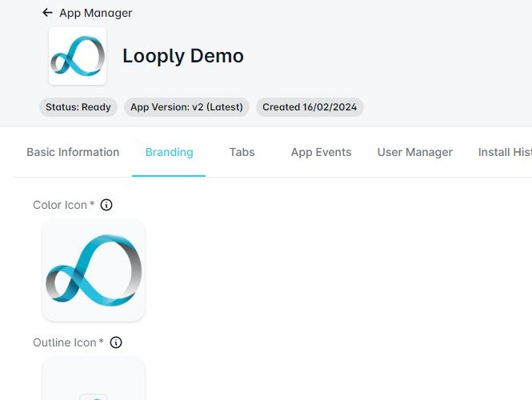Click the Color Icon field label

[x=63, y=205]
